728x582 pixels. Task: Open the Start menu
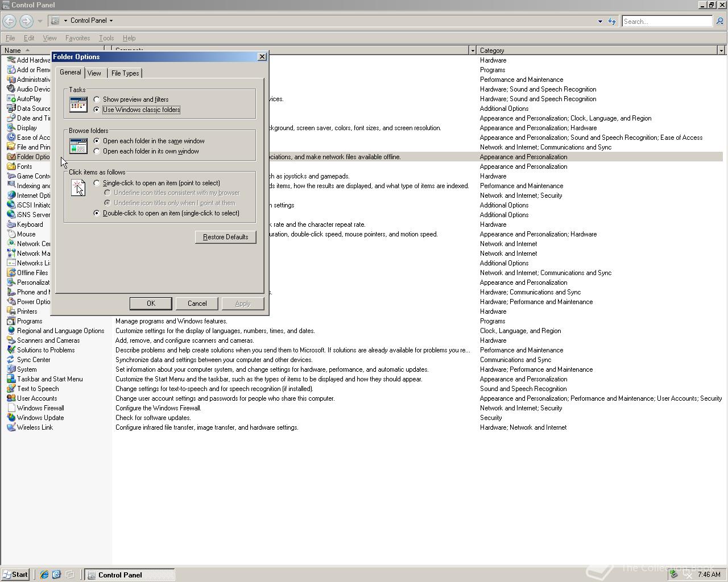point(15,575)
